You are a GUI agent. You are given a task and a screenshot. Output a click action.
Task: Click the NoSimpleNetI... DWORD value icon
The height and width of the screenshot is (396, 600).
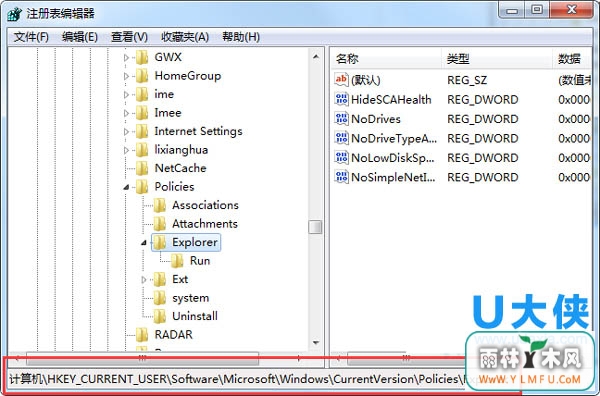click(341, 177)
